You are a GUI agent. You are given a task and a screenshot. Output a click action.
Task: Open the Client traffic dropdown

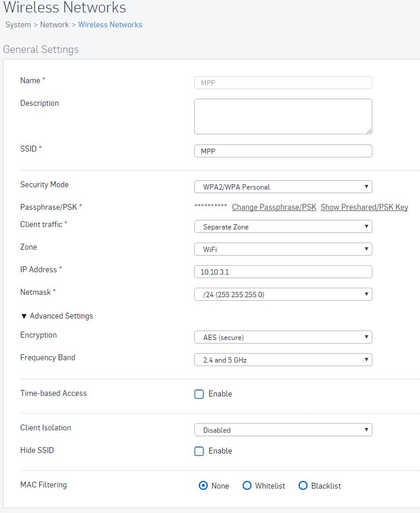click(x=283, y=226)
